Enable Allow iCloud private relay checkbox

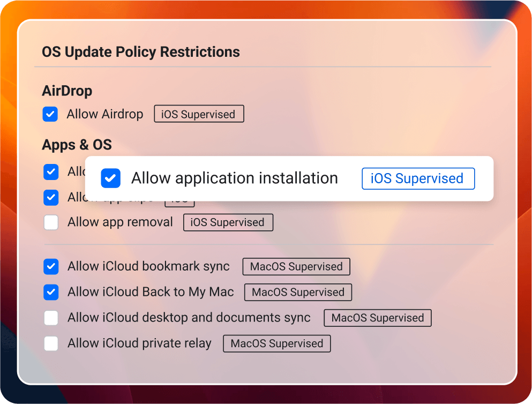pos(51,343)
